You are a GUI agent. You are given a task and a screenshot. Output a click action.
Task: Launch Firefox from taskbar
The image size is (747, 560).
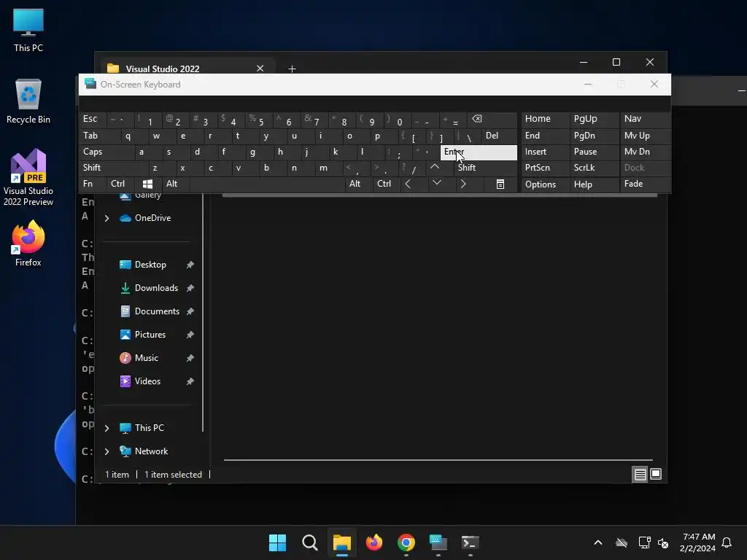coord(374,542)
